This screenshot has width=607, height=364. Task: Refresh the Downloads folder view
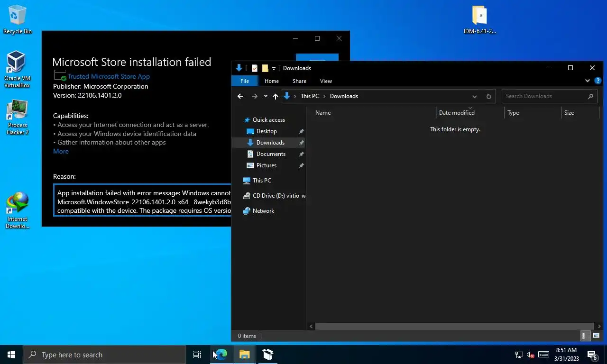tap(489, 96)
